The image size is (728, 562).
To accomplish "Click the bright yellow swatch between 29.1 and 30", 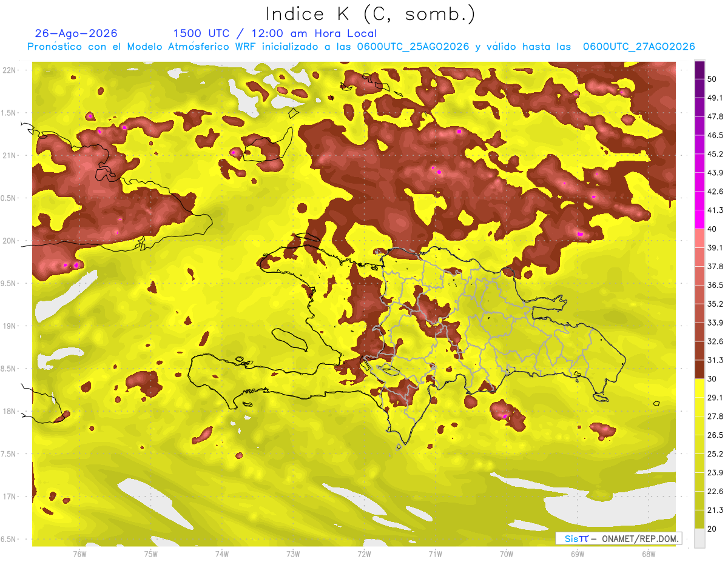I will pos(699,388).
